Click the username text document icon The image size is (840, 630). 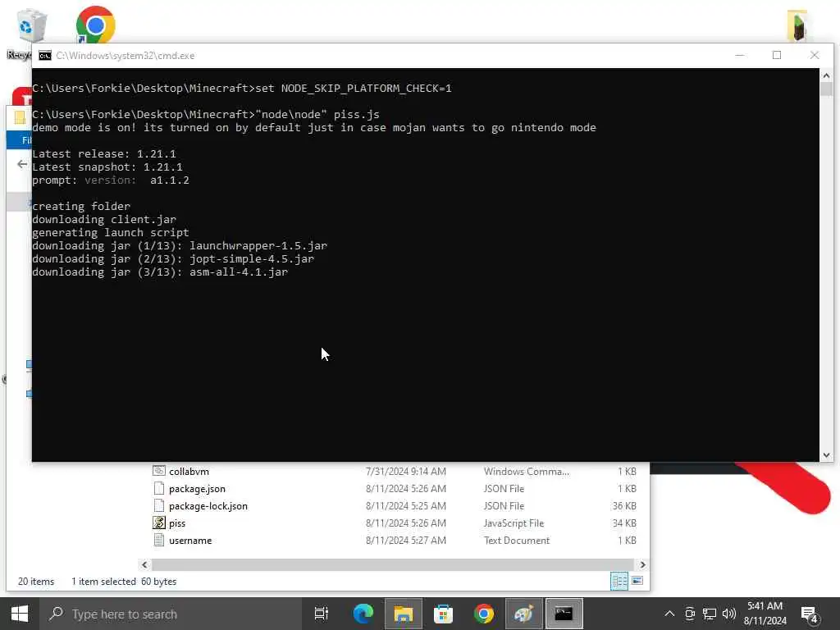pos(159,540)
